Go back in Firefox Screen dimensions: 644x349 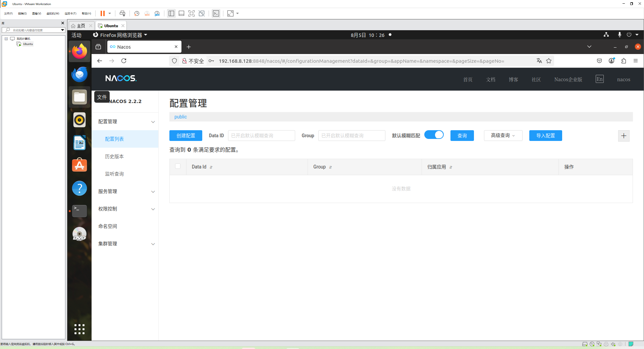coord(100,61)
